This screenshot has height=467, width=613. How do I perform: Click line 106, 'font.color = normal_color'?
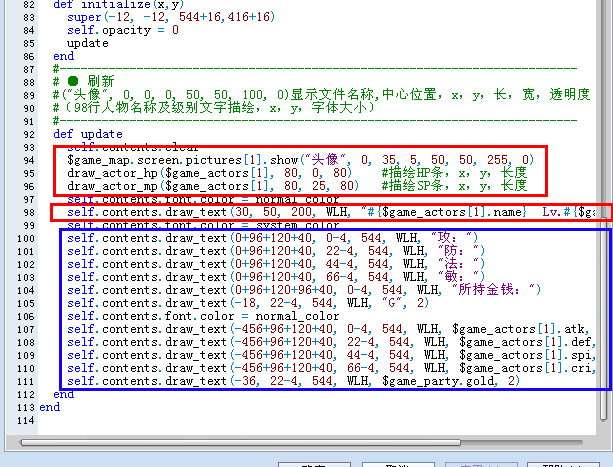coord(203,315)
